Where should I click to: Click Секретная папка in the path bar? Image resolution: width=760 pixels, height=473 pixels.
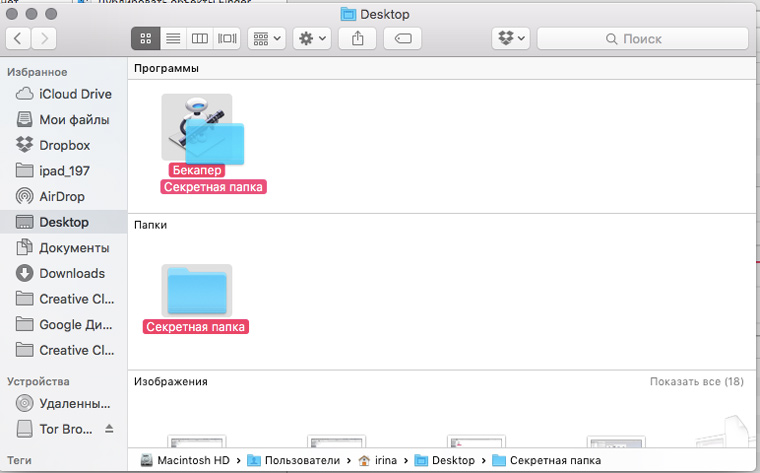click(546, 460)
